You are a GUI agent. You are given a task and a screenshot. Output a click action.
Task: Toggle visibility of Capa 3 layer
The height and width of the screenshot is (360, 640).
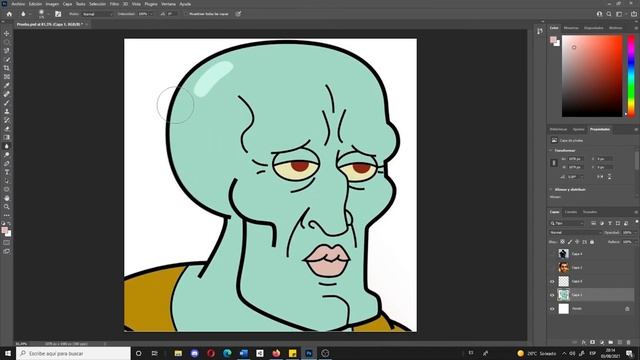pyautogui.click(x=552, y=281)
